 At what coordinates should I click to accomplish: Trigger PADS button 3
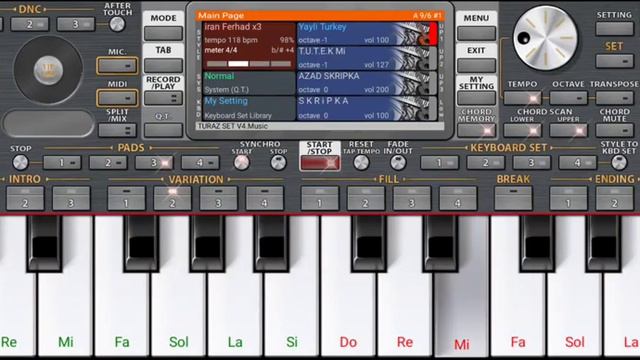coord(154,162)
